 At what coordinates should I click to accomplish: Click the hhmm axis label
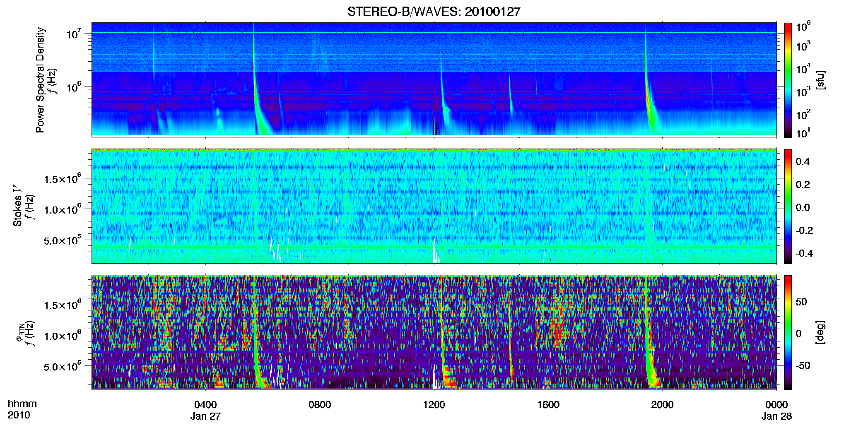22,404
